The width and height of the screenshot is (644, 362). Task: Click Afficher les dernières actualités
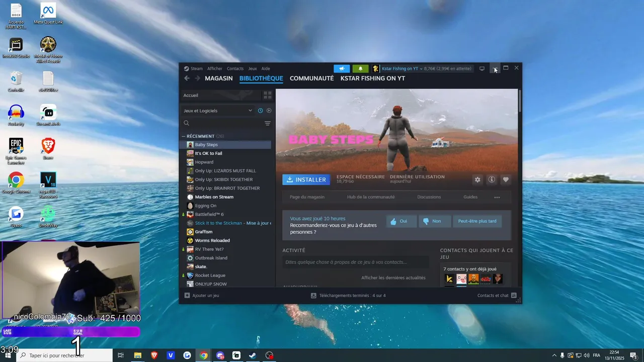pos(393,278)
